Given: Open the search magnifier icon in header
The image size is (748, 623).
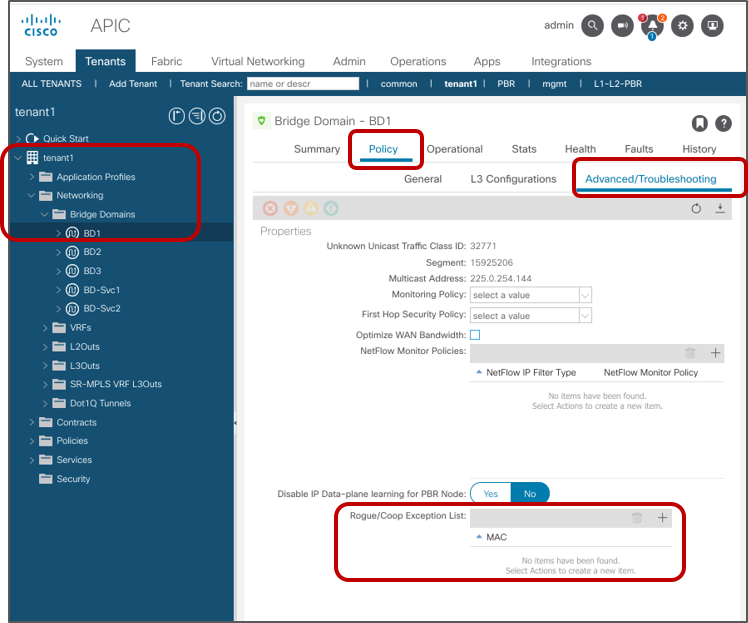Looking at the screenshot, I should (592, 25).
